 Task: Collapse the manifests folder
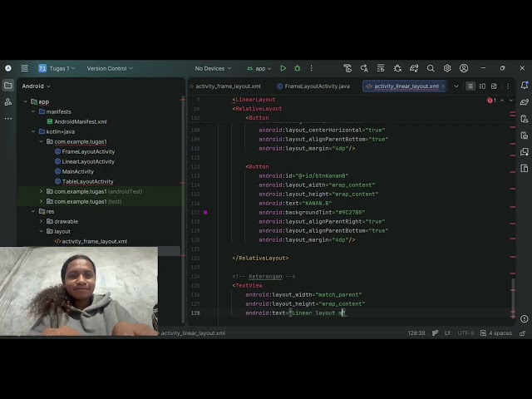point(33,111)
